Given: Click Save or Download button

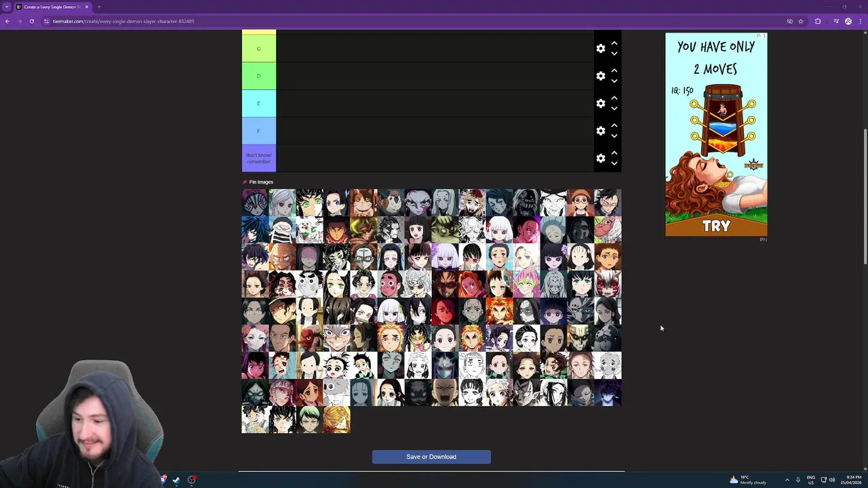Looking at the screenshot, I should [431, 457].
